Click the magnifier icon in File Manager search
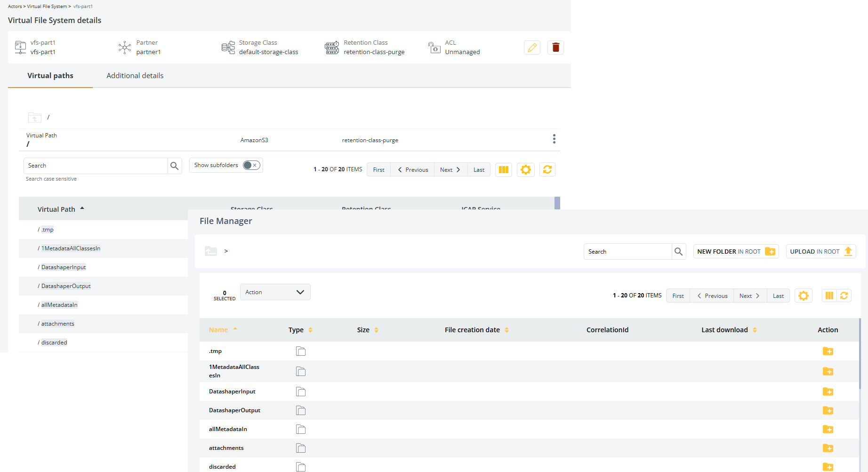The height and width of the screenshot is (472, 868). pos(678,252)
